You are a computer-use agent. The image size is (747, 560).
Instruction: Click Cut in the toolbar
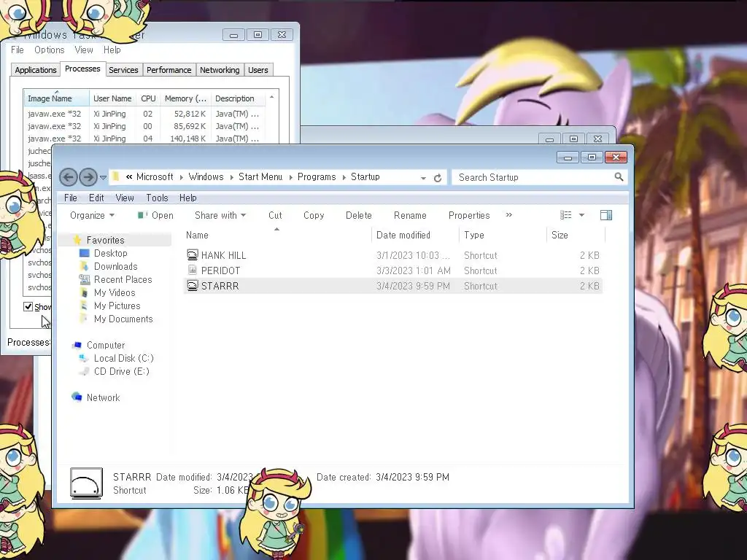click(x=275, y=215)
